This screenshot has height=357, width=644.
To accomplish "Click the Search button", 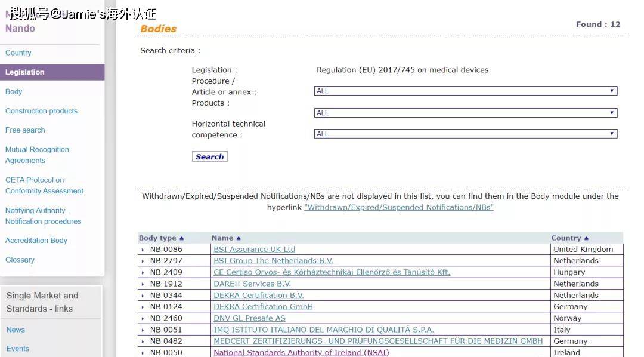I will tap(209, 156).
